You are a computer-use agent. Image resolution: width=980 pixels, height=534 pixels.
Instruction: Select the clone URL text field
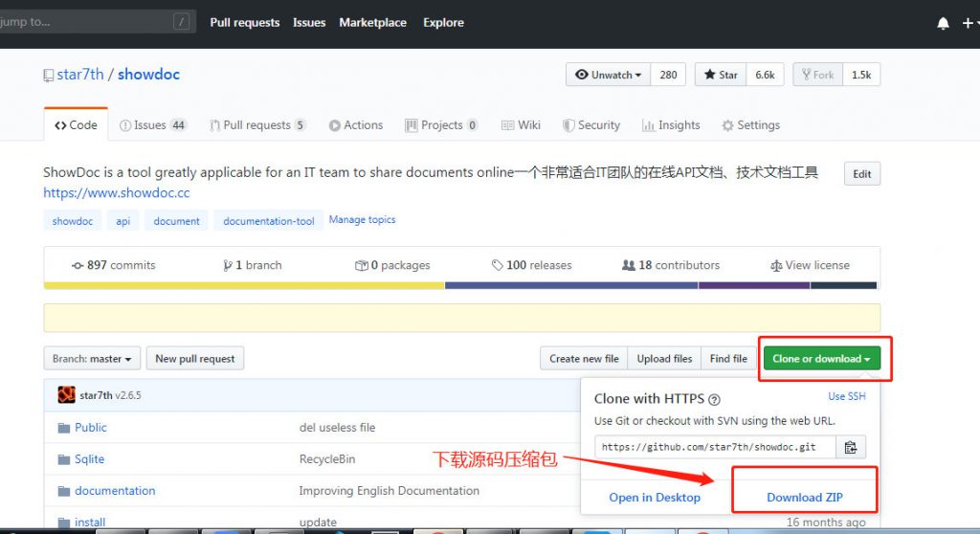point(715,447)
